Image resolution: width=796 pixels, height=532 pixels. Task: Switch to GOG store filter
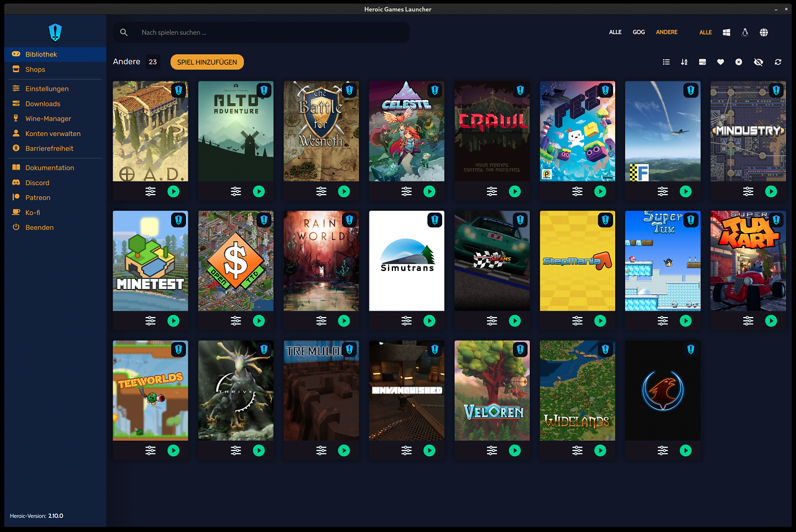[639, 32]
